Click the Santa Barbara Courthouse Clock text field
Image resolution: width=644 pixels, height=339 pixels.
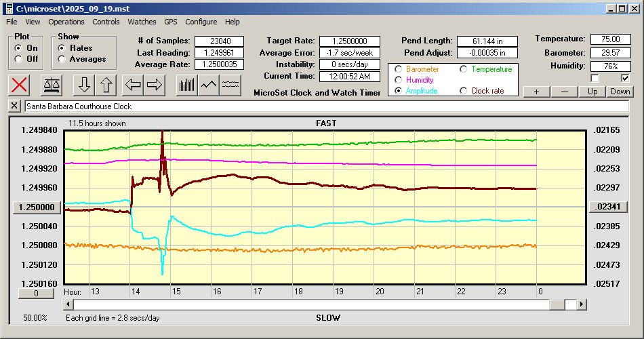tap(325, 106)
